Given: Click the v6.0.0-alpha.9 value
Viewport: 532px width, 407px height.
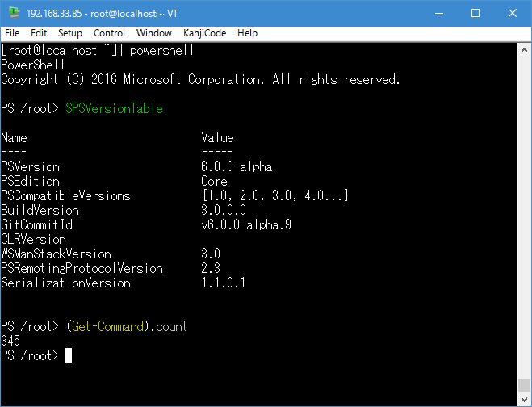Looking at the screenshot, I should [246, 224].
